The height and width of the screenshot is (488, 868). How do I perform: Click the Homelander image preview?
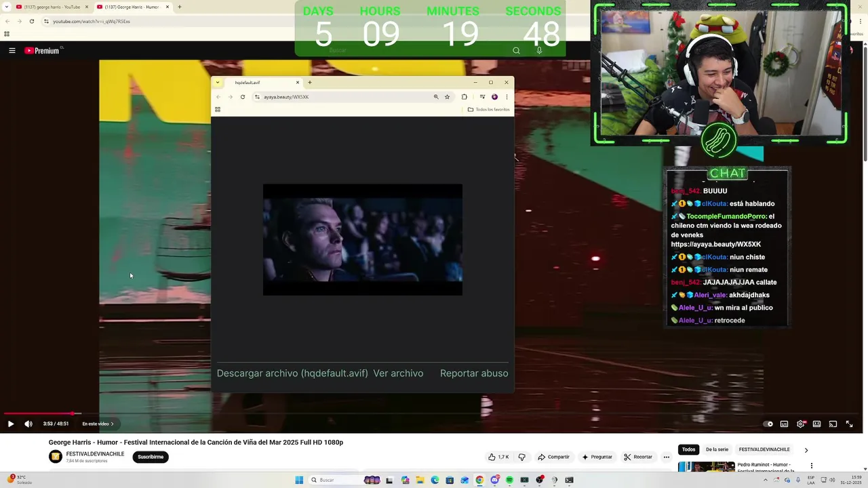(363, 239)
